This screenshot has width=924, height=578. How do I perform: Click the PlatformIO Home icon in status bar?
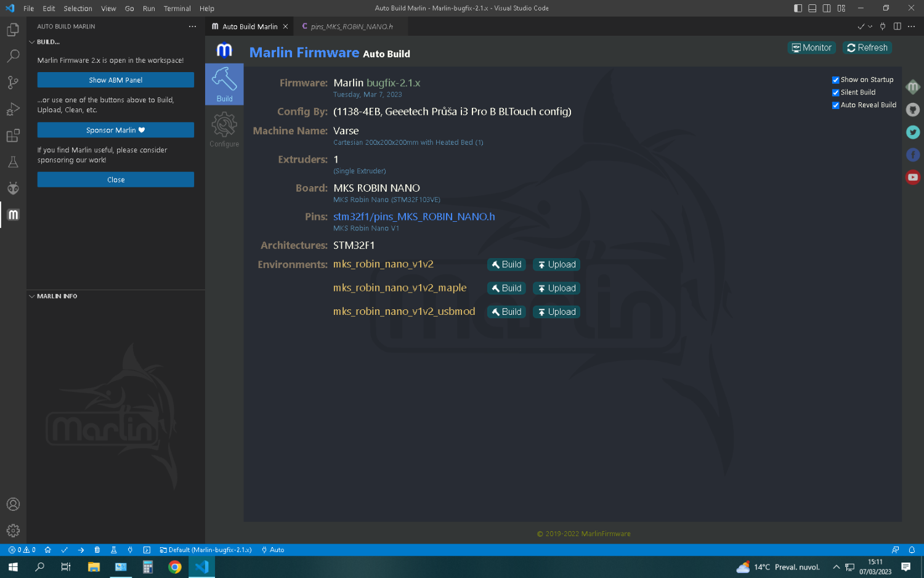[x=47, y=550]
